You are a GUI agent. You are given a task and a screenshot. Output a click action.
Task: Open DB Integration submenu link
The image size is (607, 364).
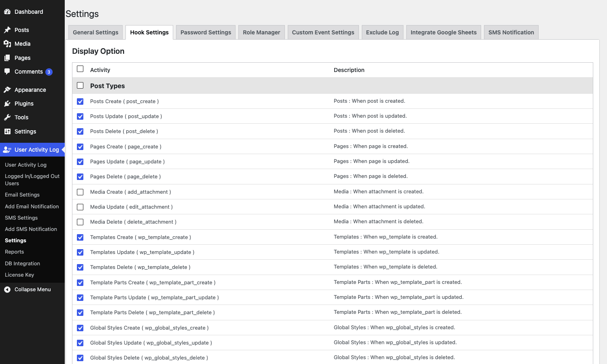coord(22,263)
